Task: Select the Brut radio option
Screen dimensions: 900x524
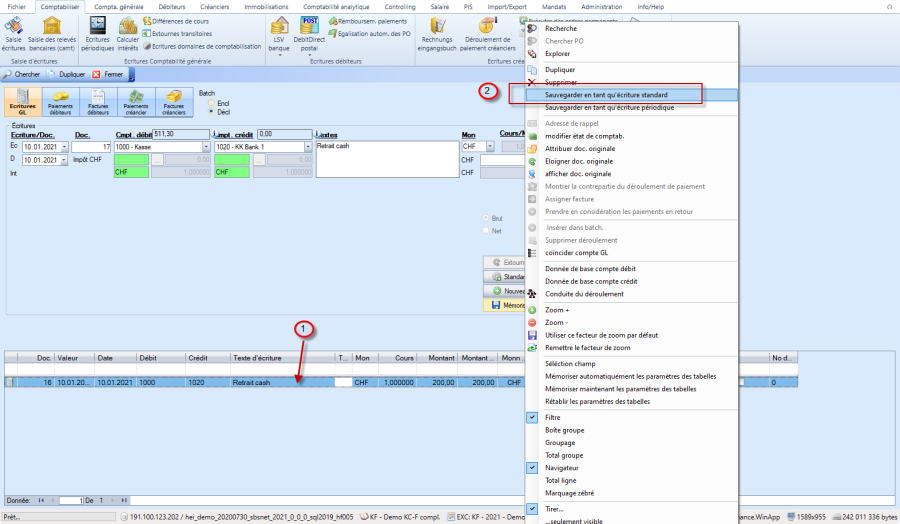Action: click(486, 218)
